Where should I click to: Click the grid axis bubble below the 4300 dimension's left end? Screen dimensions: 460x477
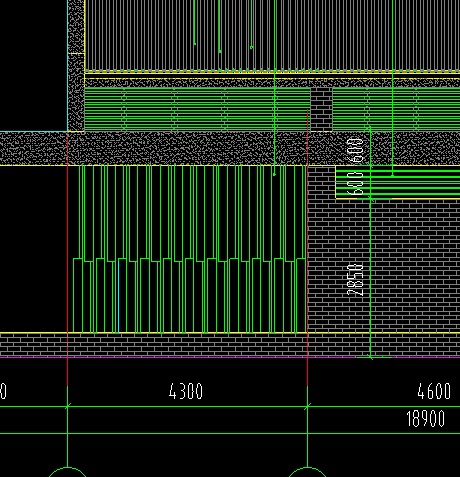click(68, 472)
